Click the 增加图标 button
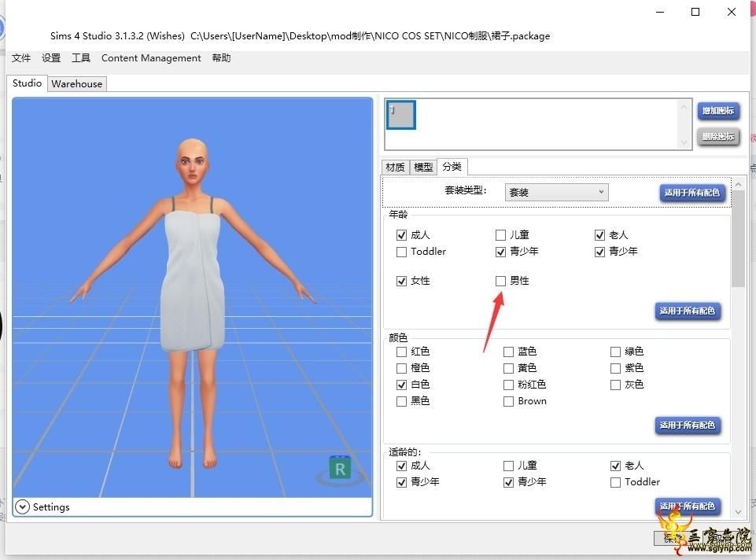The height and width of the screenshot is (560, 756). [x=718, y=111]
